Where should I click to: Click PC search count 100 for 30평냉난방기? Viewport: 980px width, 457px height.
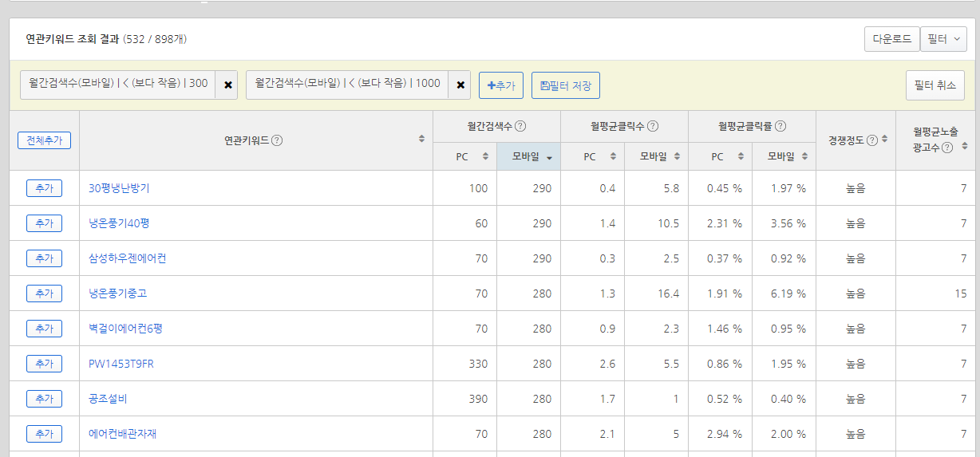(478, 188)
